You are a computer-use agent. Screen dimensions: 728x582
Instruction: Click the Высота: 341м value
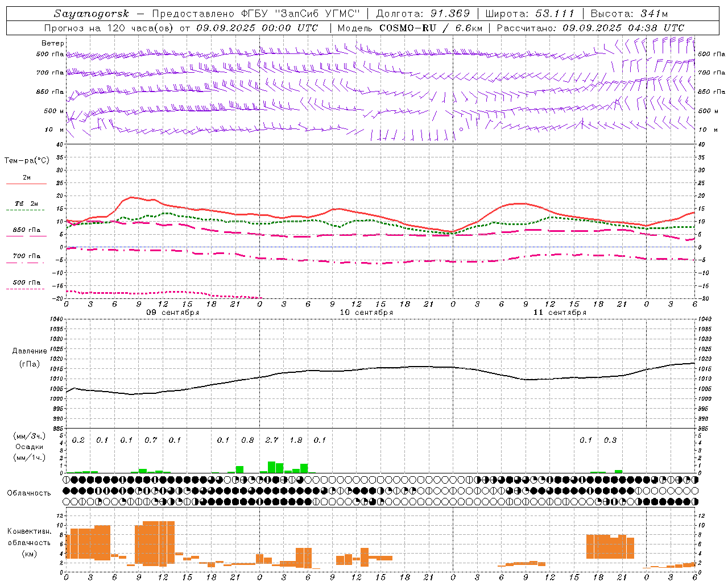click(x=629, y=14)
